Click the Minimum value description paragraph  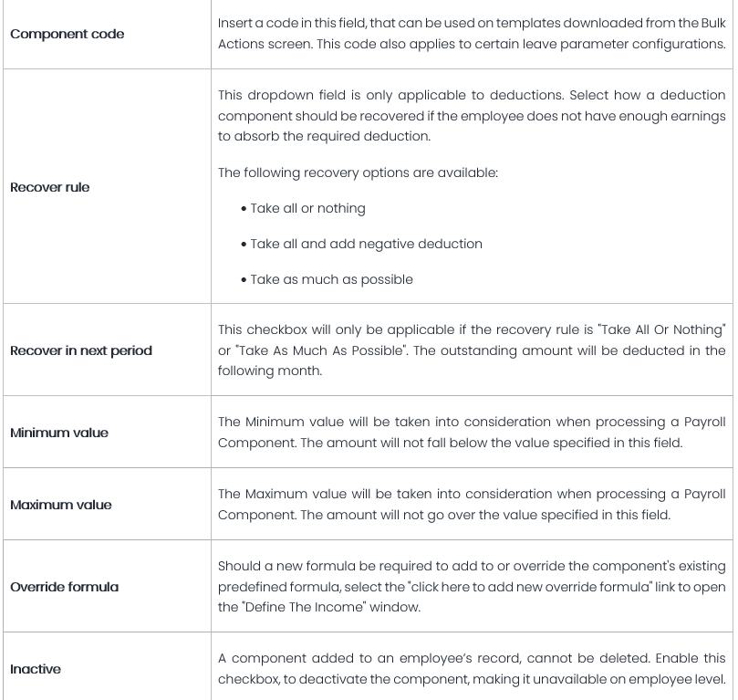pyautogui.click(x=472, y=433)
